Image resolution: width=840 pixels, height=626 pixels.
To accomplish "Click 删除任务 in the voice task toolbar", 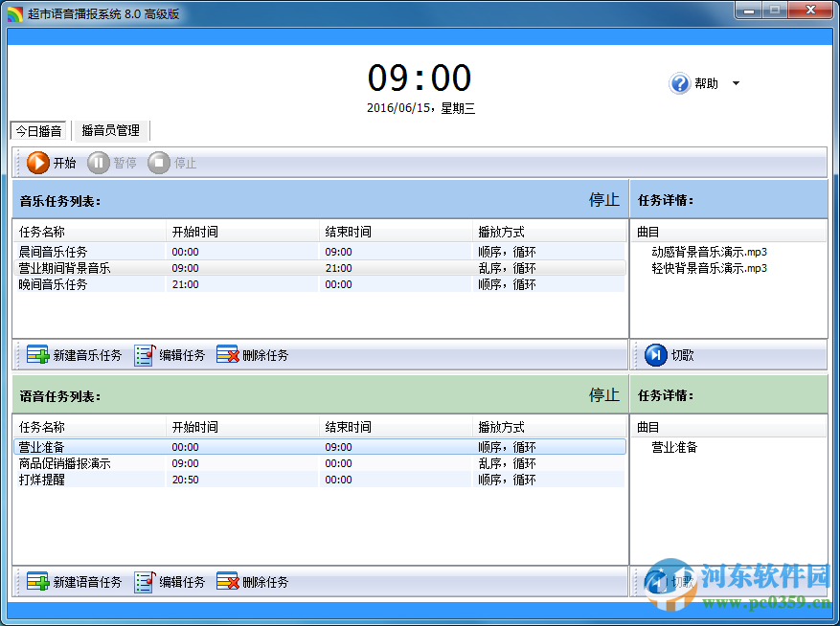I will (252, 582).
